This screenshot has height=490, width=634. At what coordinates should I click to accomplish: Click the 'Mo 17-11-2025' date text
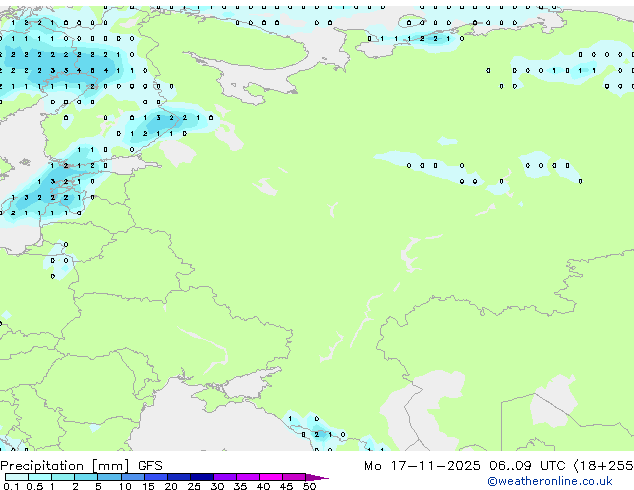click(x=422, y=466)
